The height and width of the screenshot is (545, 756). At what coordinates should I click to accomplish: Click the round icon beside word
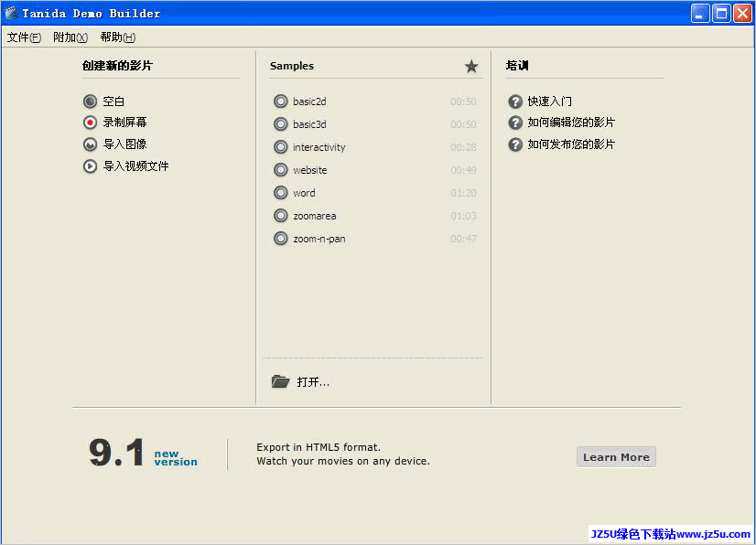(x=281, y=193)
